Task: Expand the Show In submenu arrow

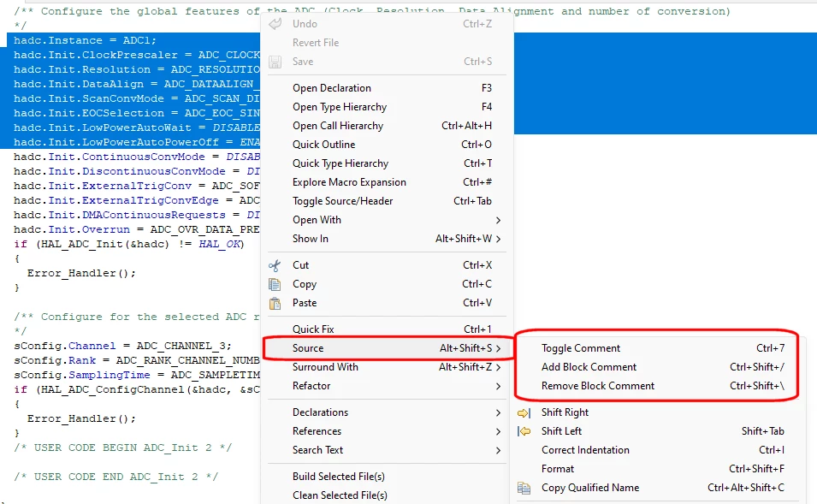Action: [x=498, y=239]
